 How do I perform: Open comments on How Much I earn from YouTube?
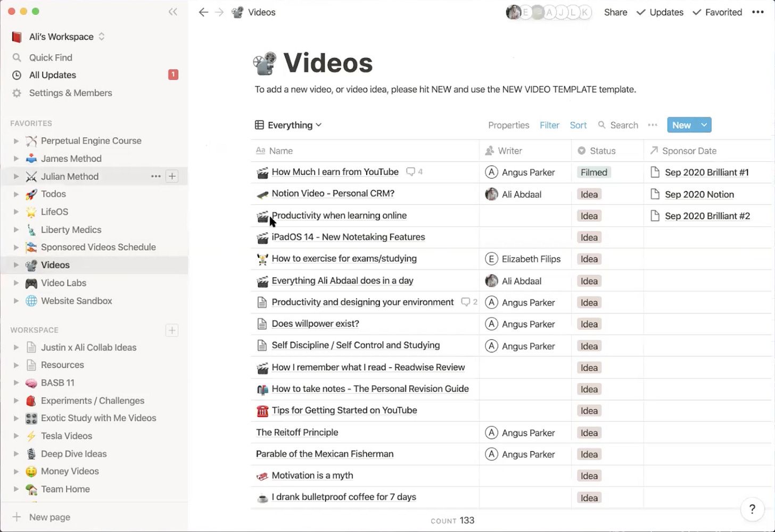pyautogui.click(x=414, y=172)
